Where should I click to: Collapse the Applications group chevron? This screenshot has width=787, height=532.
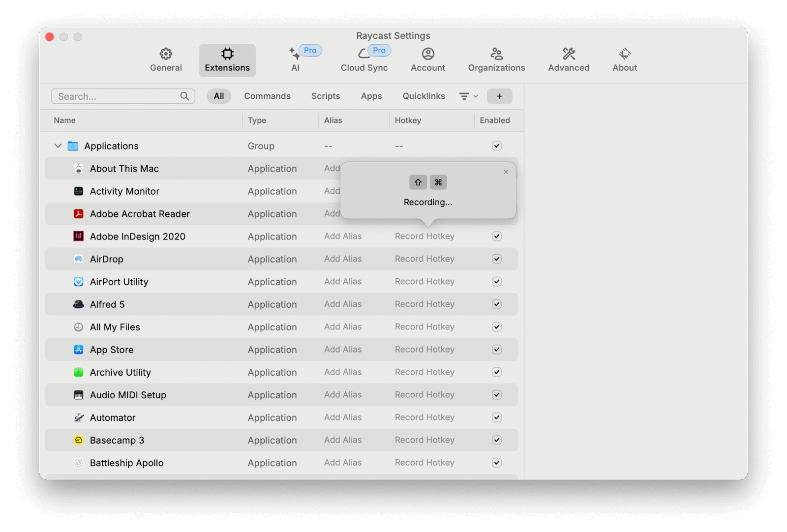pyautogui.click(x=58, y=146)
